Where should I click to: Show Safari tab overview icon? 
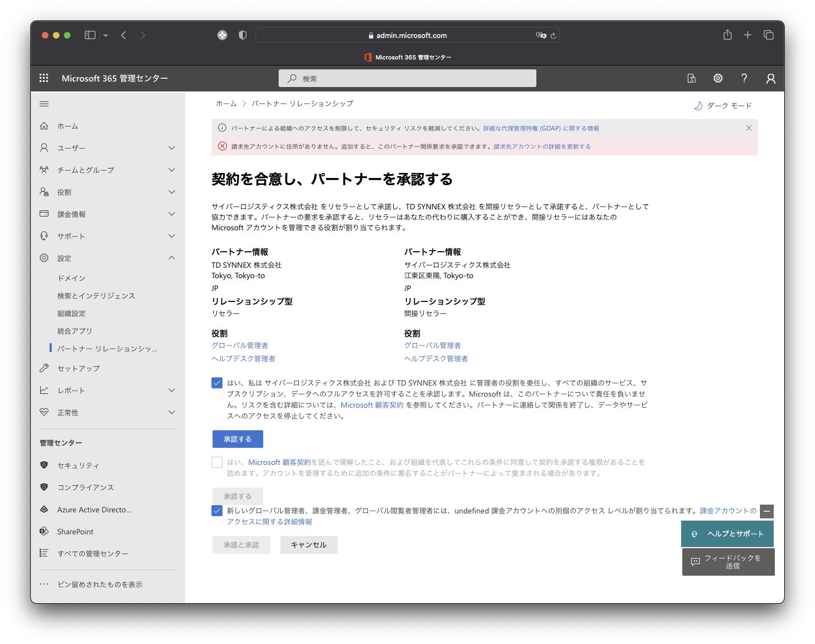[769, 35]
